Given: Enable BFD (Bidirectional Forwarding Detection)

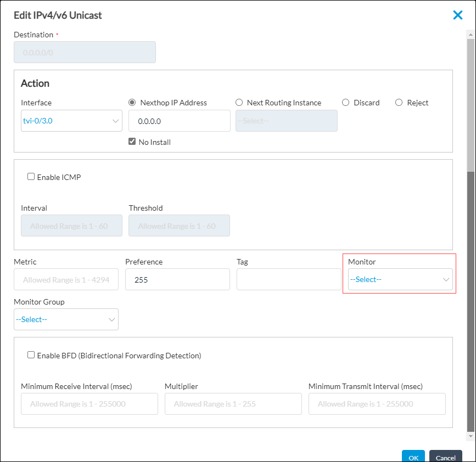Looking at the screenshot, I should click(x=31, y=354).
